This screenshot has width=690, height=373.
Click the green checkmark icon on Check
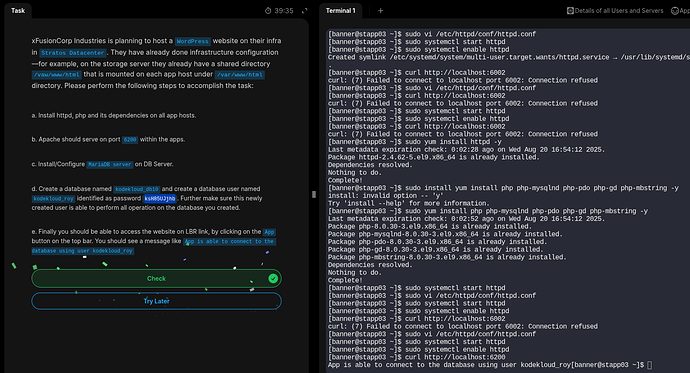point(273,278)
